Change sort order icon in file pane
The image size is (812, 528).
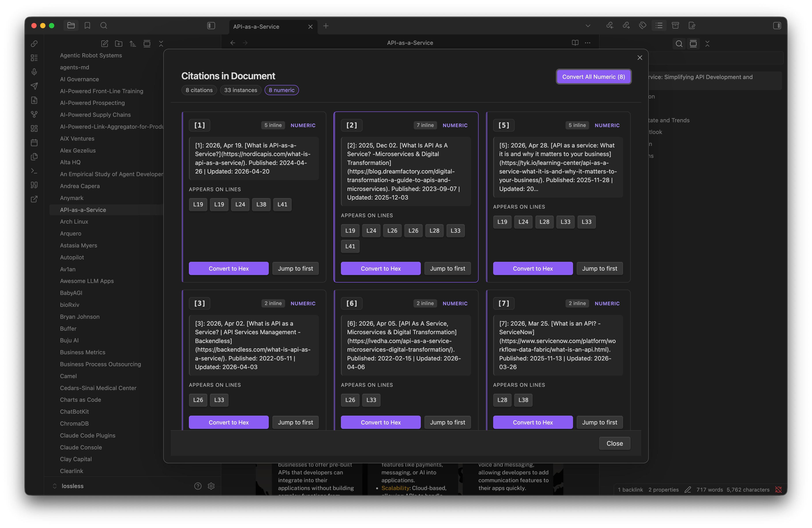(133, 43)
